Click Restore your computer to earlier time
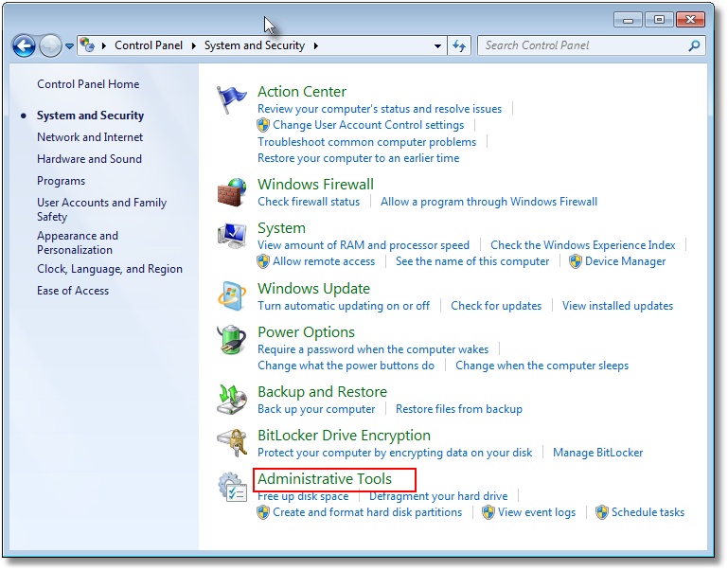The width and height of the screenshot is (728, 571). click(359, 158)
